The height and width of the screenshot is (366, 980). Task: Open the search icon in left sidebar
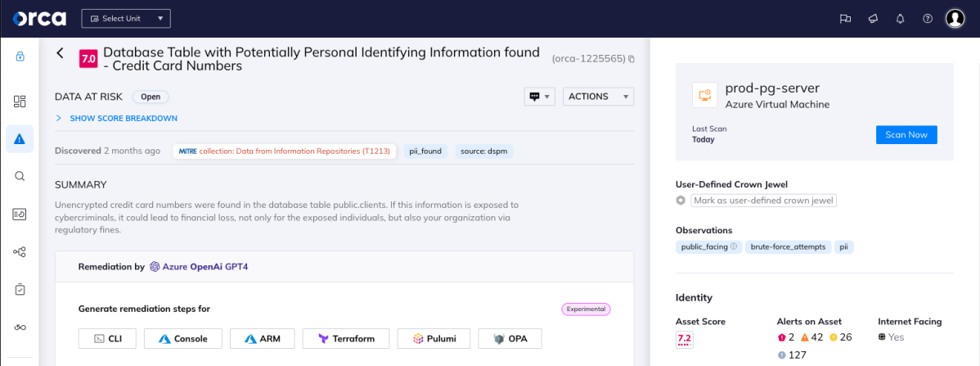pos(20,176)
